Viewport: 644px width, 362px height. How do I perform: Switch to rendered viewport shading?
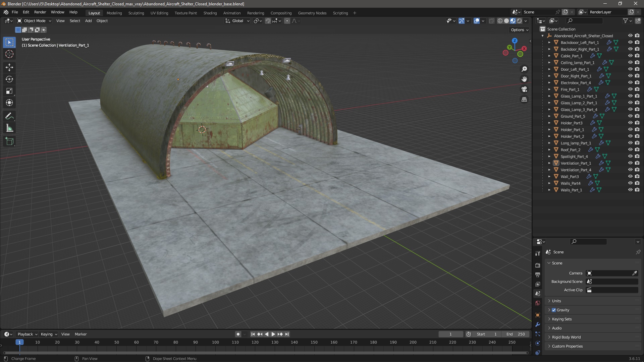(x=519, y=21)
